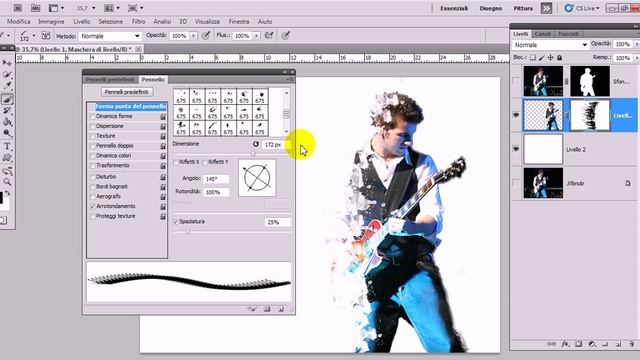Open the Finestra menu
Viewport: 640px width, 360px height.
coord(239,21)
